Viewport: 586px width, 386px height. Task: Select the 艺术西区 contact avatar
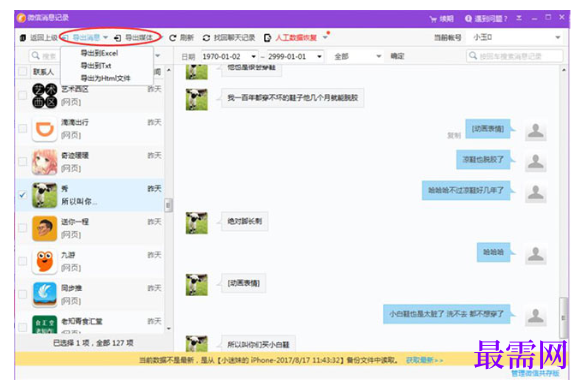click(44, 96)
